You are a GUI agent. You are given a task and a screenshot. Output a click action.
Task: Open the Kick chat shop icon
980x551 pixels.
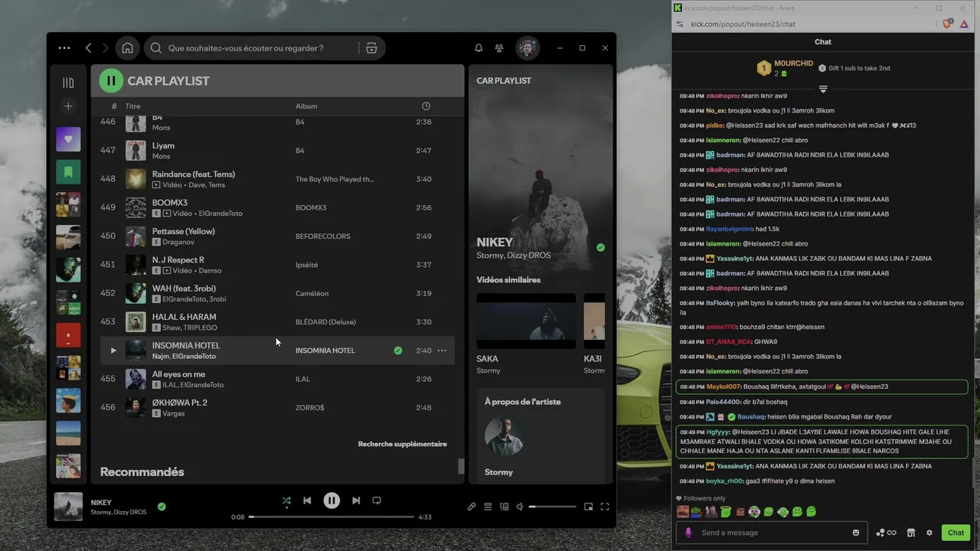point(911,533)
